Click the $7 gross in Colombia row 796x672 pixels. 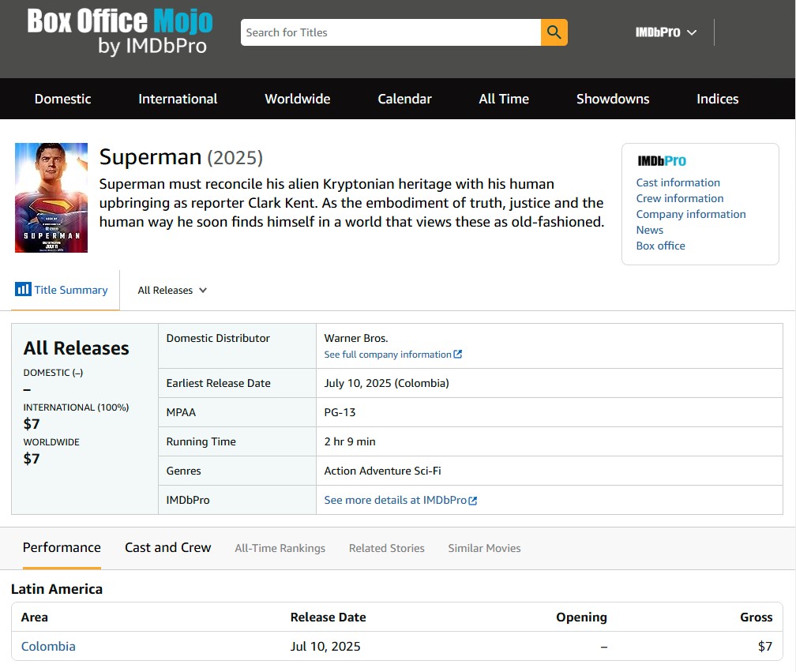click(765, 647)
